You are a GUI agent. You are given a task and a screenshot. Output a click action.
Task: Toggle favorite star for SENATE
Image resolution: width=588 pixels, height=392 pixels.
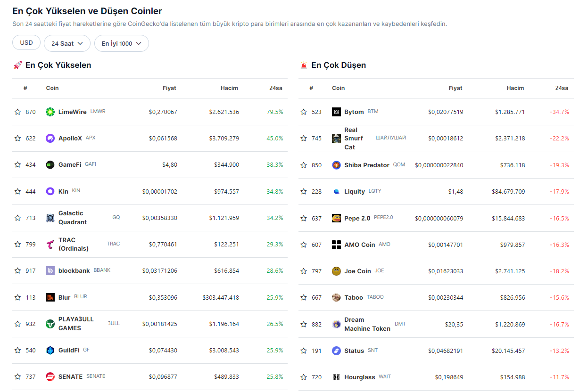17,376
